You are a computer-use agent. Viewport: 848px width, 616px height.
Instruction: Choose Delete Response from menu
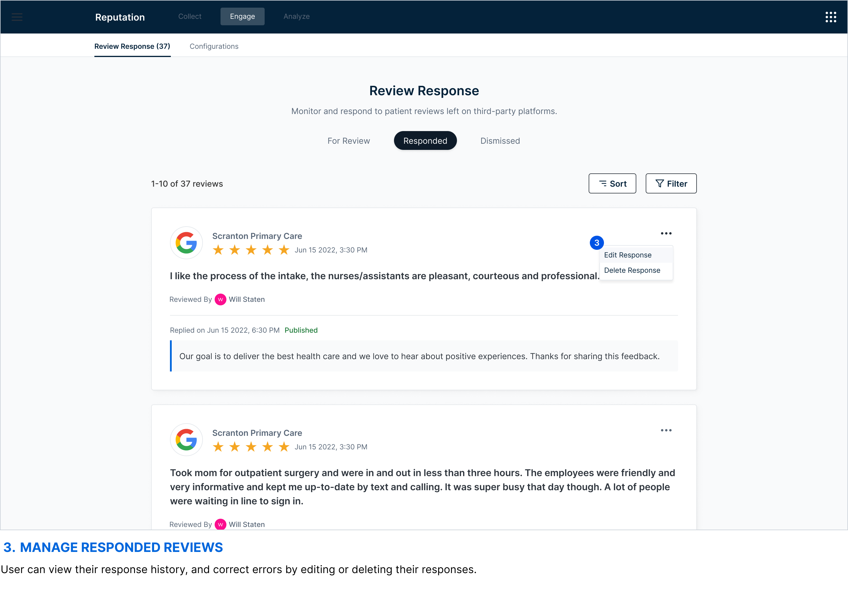tap(632, 270)
